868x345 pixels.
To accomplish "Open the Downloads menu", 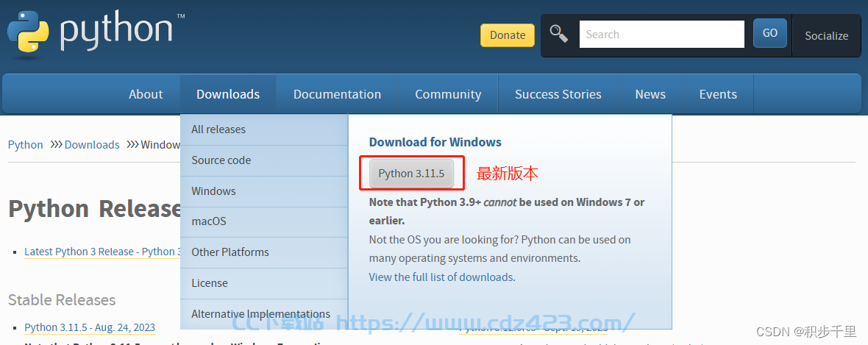I will 228,94.
